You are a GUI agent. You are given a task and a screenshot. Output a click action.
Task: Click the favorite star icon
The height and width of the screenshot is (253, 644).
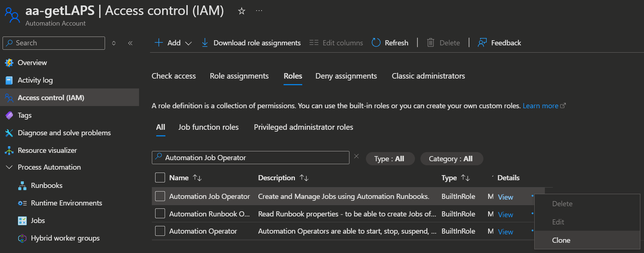pos(241,11)
